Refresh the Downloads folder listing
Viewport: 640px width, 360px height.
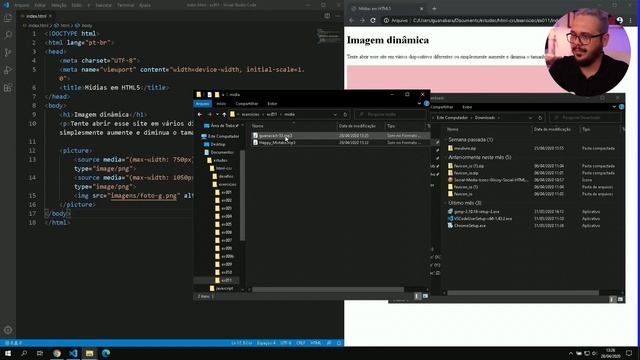(x=540, y=118)
